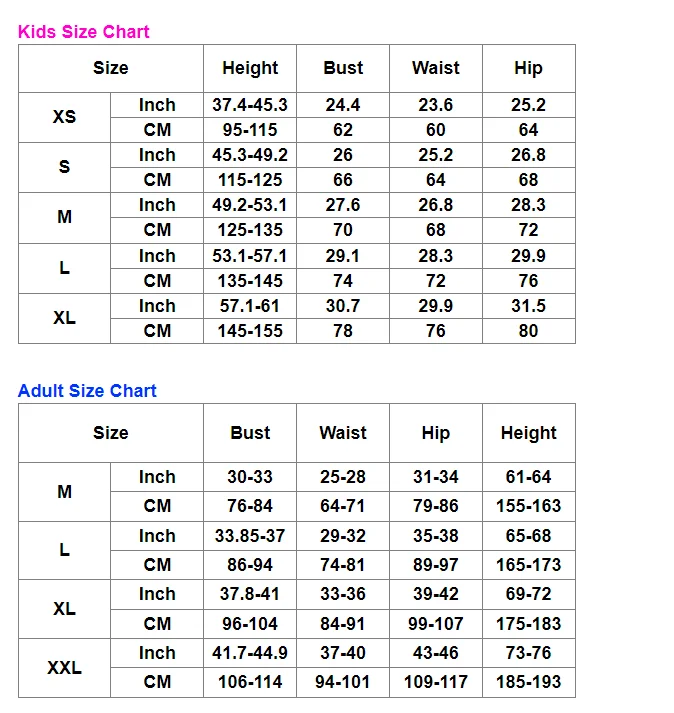
Task: Select adult M bust 30-33 cell
Action: (250, 477)
